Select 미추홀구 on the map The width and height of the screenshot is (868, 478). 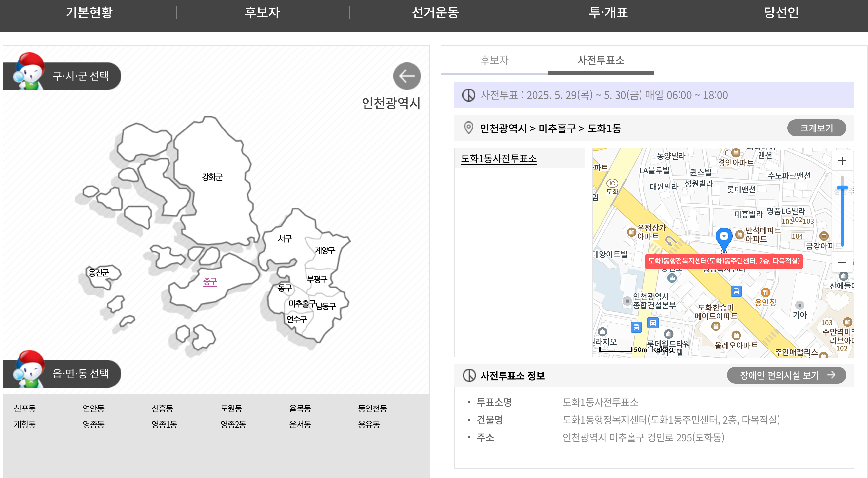tap(302, 304)
